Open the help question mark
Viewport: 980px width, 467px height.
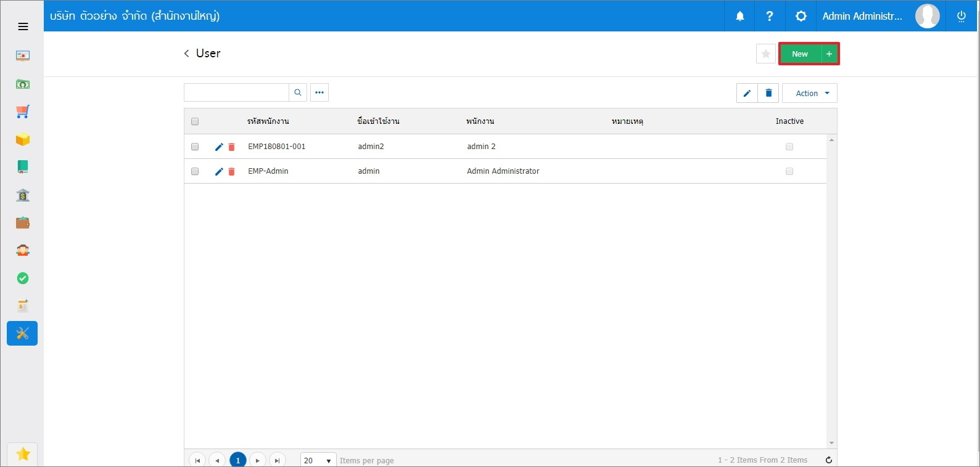point(770,17)
